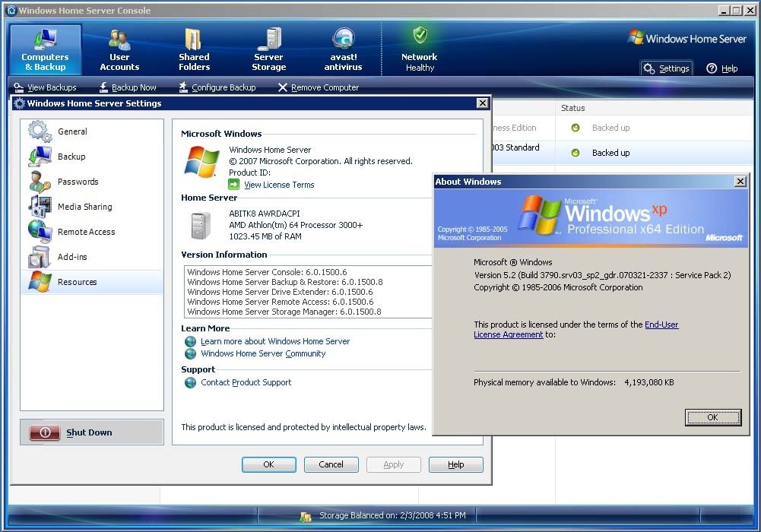Click the Status column header
Viewport: 761px width, 532px height.
pos(572,108)
